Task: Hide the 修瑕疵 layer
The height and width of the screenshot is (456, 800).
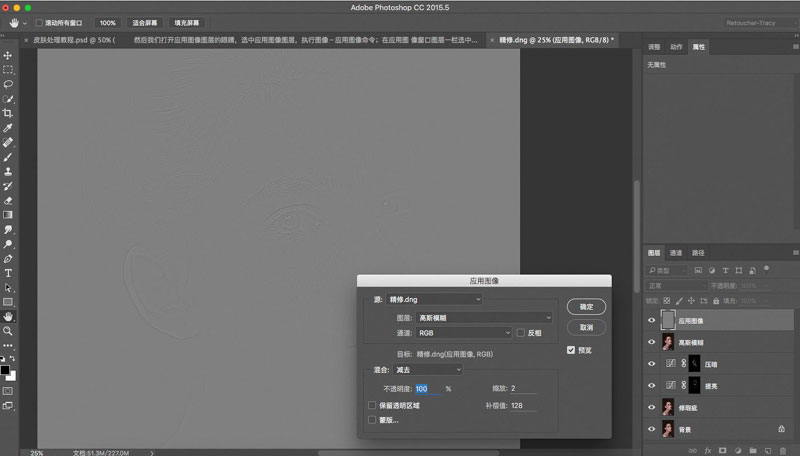Action: click(652, 407)
